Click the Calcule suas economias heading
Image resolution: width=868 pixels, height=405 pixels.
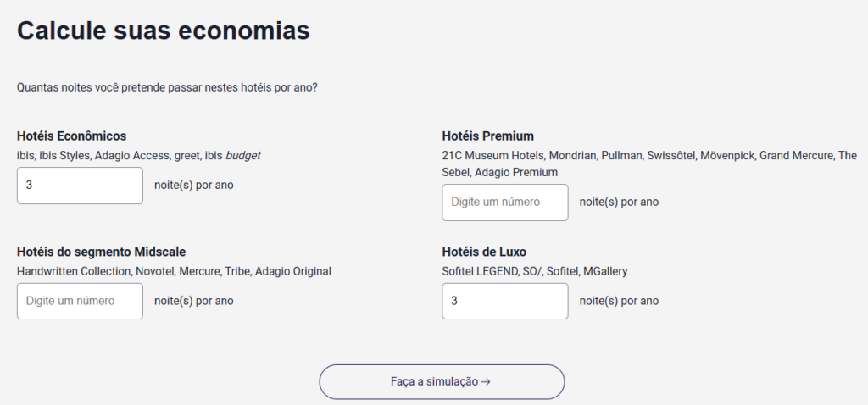coord(164,31)
